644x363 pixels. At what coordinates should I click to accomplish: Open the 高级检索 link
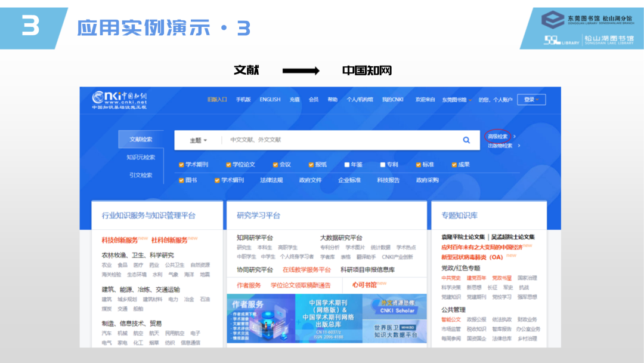click(497, 137)
